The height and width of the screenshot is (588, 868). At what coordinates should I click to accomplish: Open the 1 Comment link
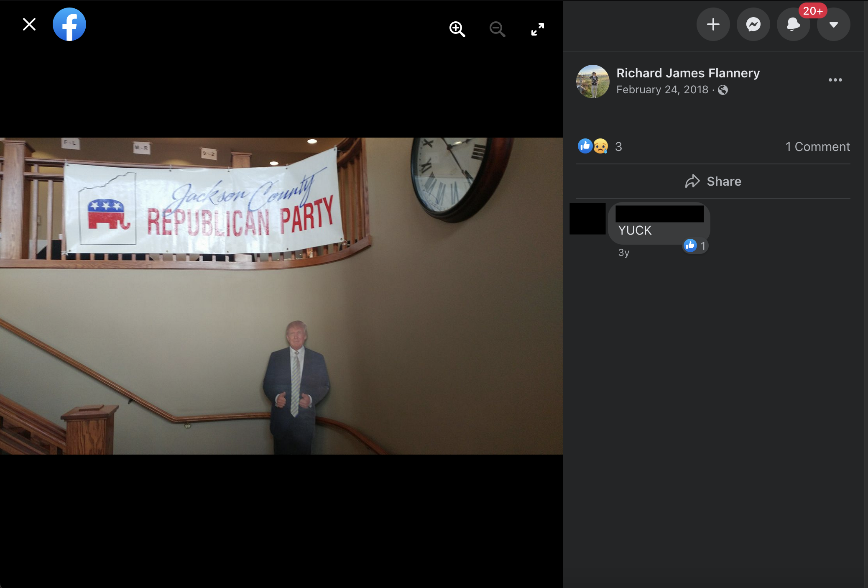(818, 147)
